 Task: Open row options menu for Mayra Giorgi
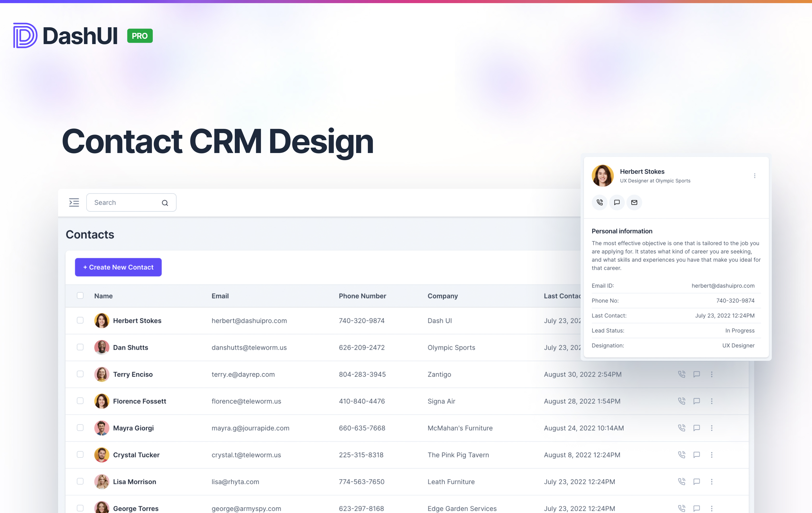point(712,428)
